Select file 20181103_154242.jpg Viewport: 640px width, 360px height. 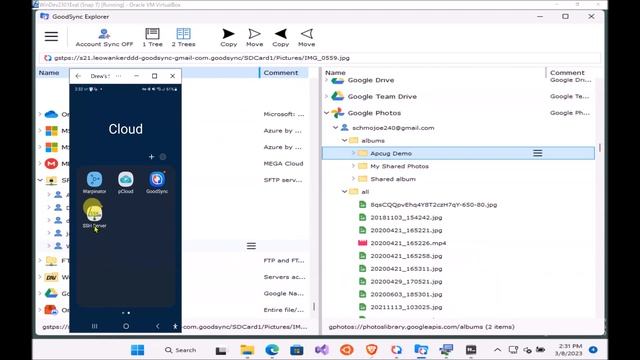coord(406,218)
